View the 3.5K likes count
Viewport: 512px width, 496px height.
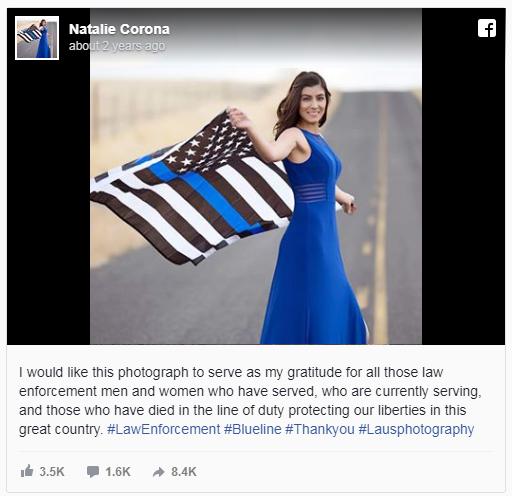tap(52, 472)
